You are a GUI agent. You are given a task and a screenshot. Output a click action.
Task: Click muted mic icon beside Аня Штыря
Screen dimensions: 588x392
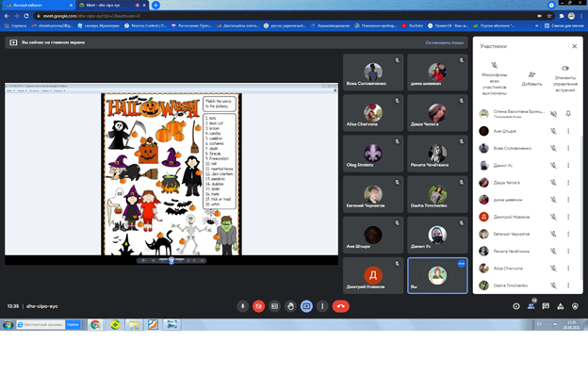point(553,131)
